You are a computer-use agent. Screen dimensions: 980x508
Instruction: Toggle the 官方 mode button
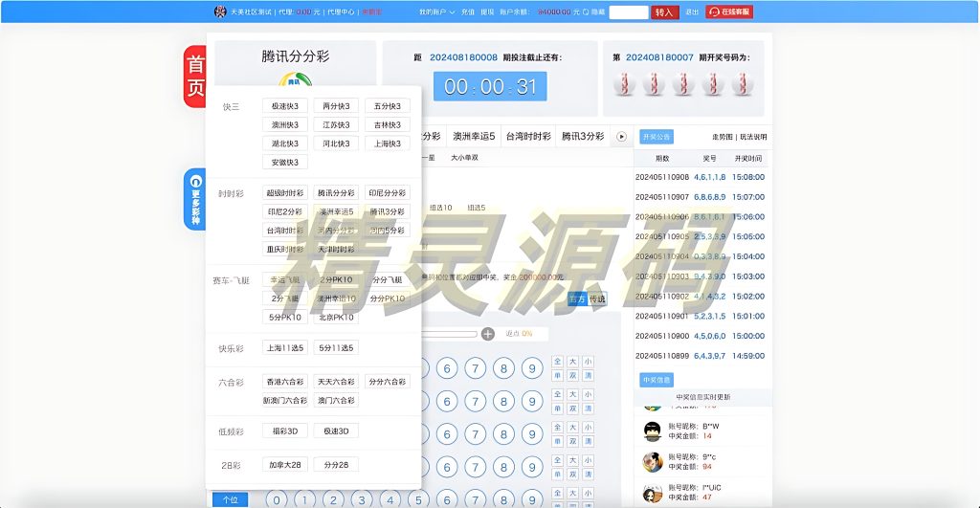(577, 298)
